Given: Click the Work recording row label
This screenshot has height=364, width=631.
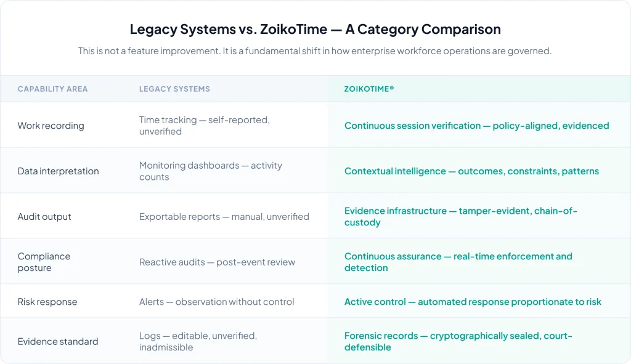Looking at the screenshot, I should [51, 126].
